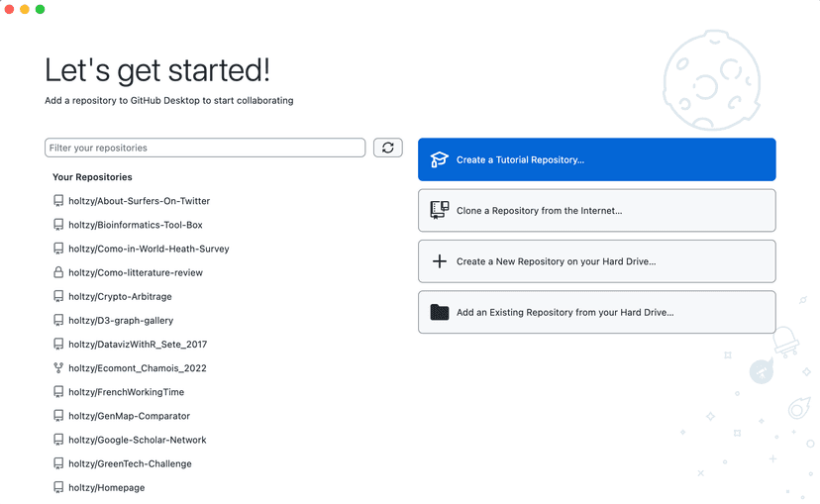Click the repo icon beside Crypto-Arbitrage
This screenshot has height=504, width=820.
pos(58,296)
